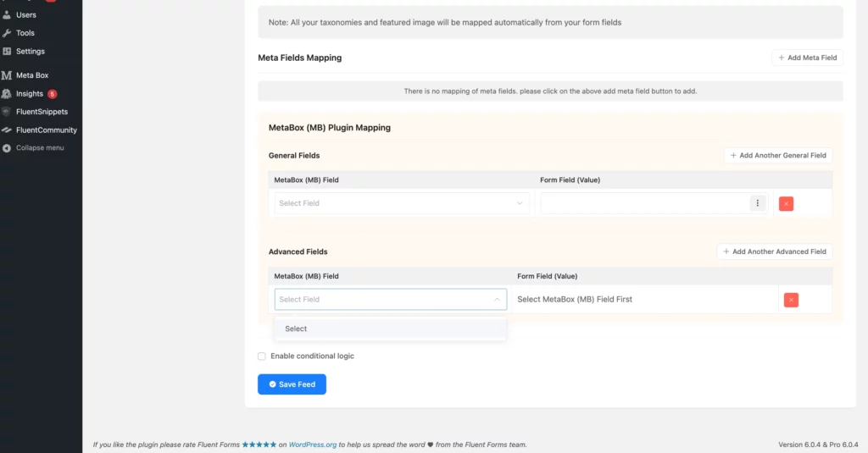Click the Advanced Fields label
The image size is (868, 453).
[298, 251]
